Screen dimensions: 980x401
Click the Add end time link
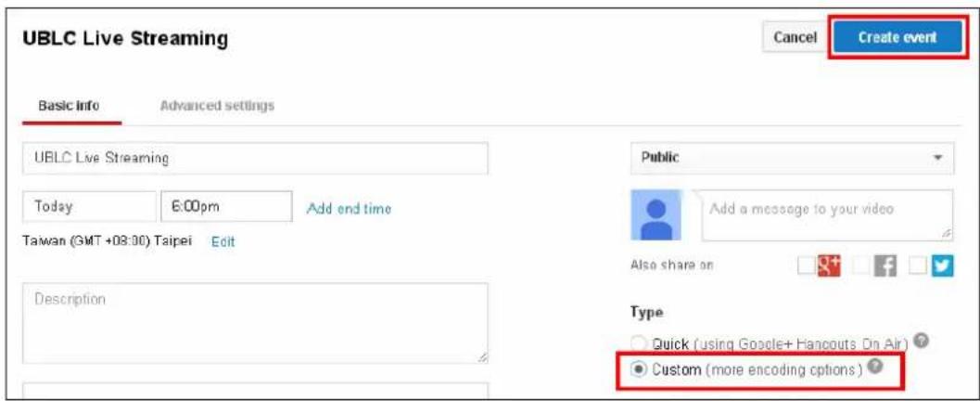349,208
